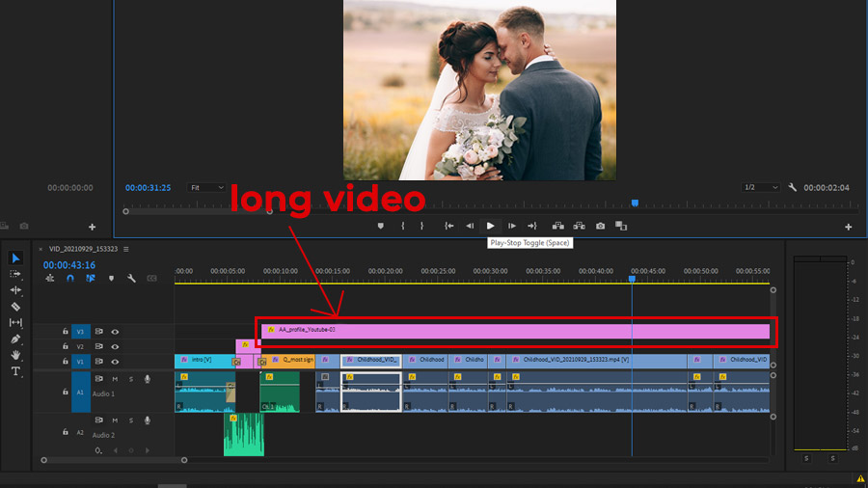Screen dimensions: 868x488
Task: Step back one frame
Action: [470, 226]
